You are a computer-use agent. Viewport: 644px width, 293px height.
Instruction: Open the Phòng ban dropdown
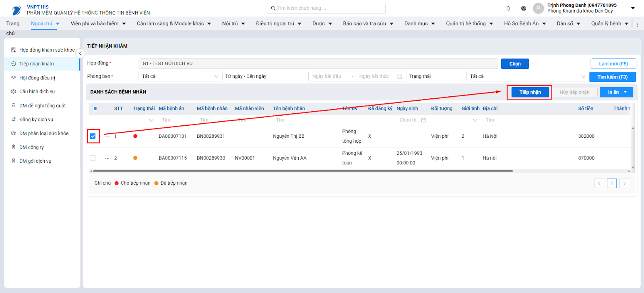tap(180, 77)
